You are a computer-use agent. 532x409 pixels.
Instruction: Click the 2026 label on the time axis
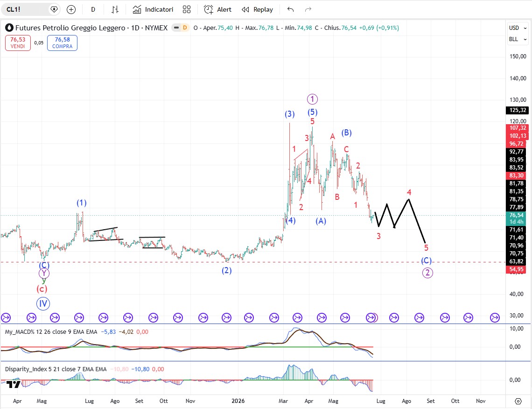point(238,401)
